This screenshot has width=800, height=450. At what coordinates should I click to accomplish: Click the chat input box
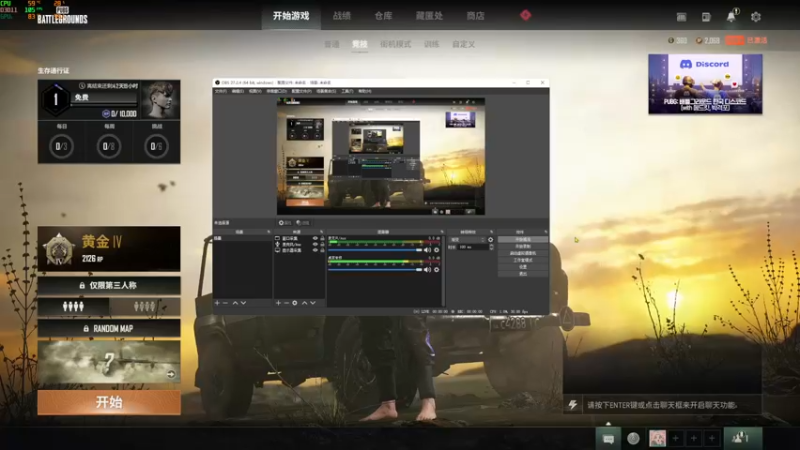tap(672, 405)
